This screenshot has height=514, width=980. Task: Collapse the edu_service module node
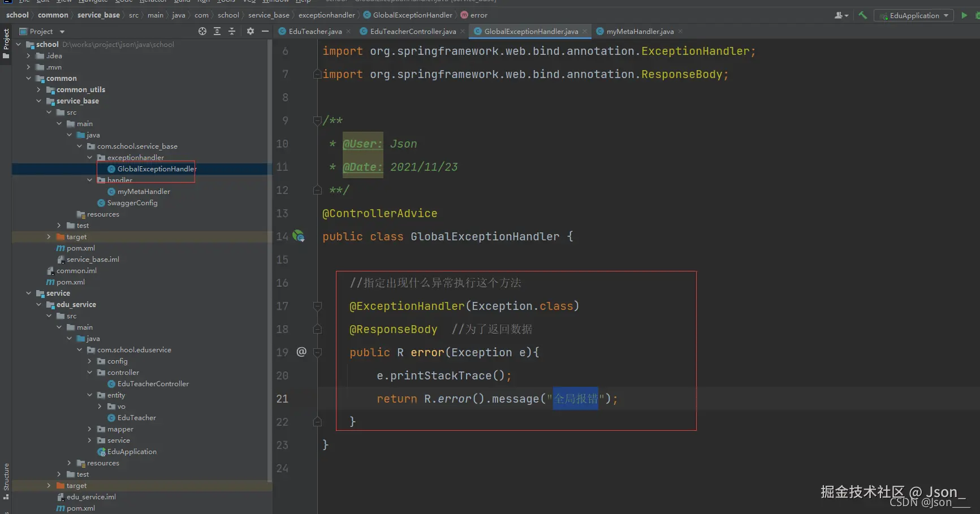pyautogui.click(x=38, y=305)
